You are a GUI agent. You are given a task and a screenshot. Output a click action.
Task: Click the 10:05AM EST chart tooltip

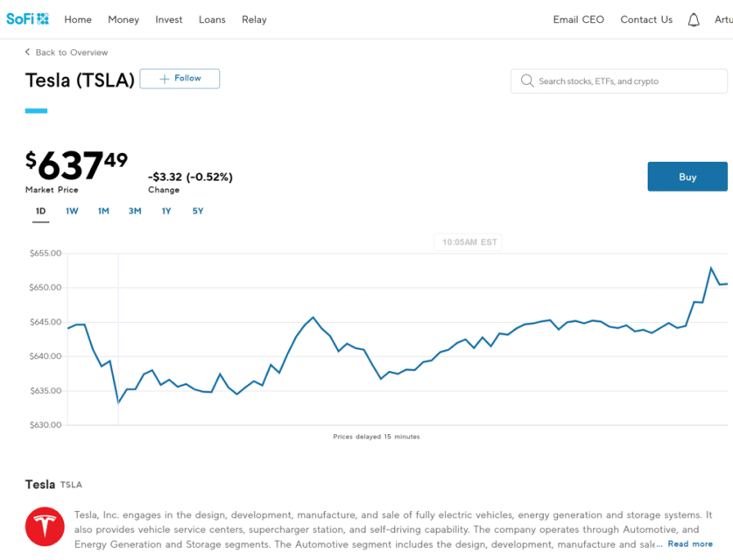[468, 241]
